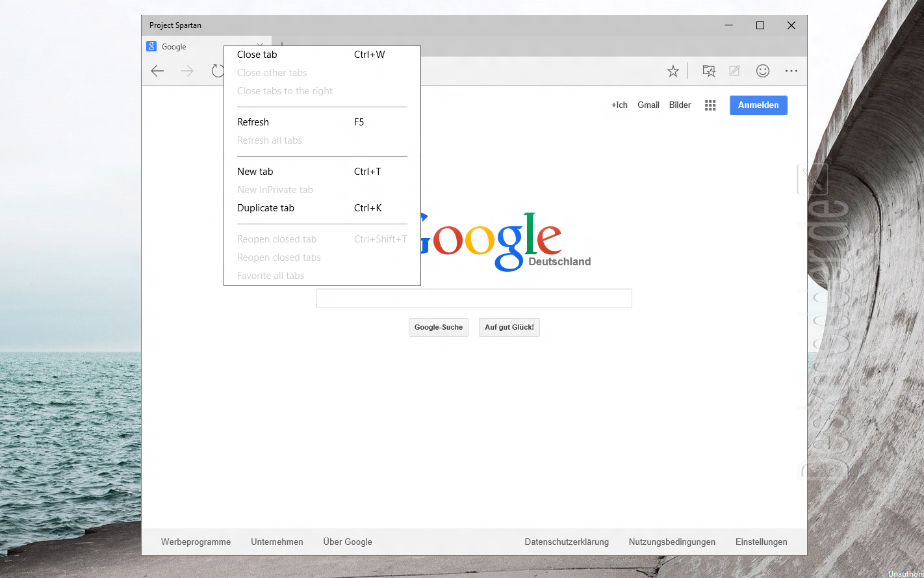Open the Hub favorites folder icon
This screenshot has width=924, height=578.
coord(709,71)
